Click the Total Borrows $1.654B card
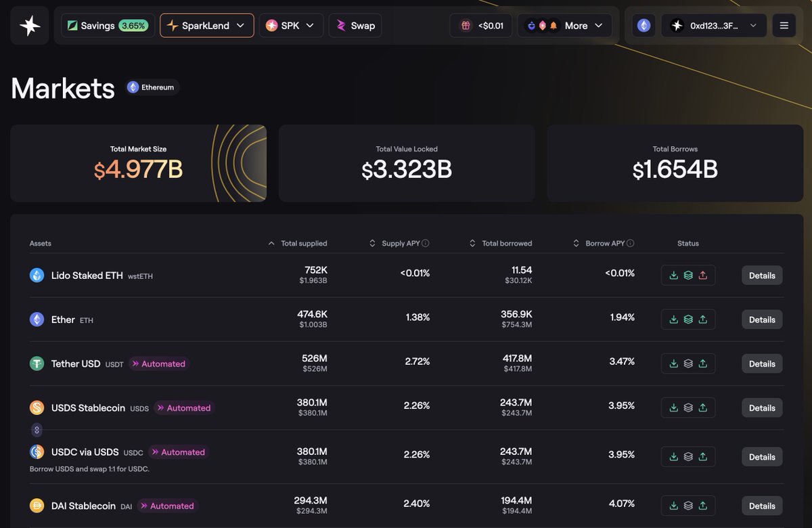This screenshot has height=528, width=812. click(675, 163)
